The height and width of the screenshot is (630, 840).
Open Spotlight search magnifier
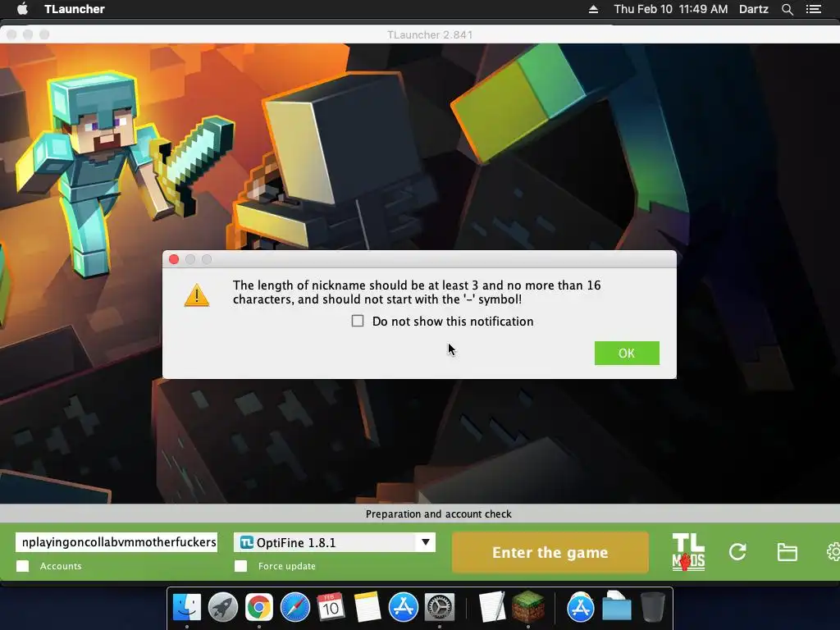(x=787, y=9)
